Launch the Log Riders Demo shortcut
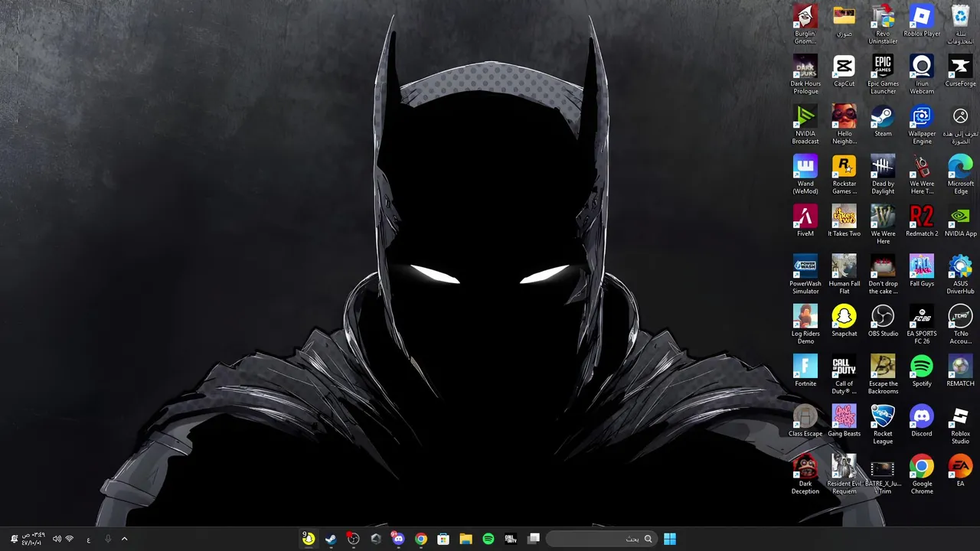Screen dimensions: 980x551 pyautogui.click(x=805, y=324)
